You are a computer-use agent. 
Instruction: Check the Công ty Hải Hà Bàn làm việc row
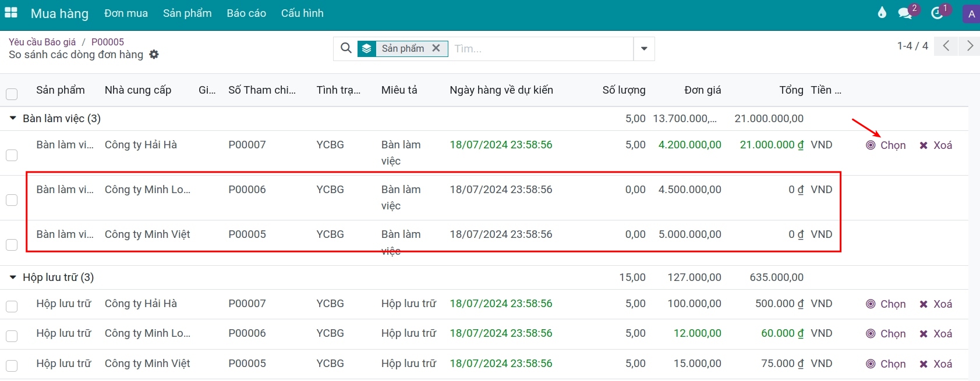[12, 155]
